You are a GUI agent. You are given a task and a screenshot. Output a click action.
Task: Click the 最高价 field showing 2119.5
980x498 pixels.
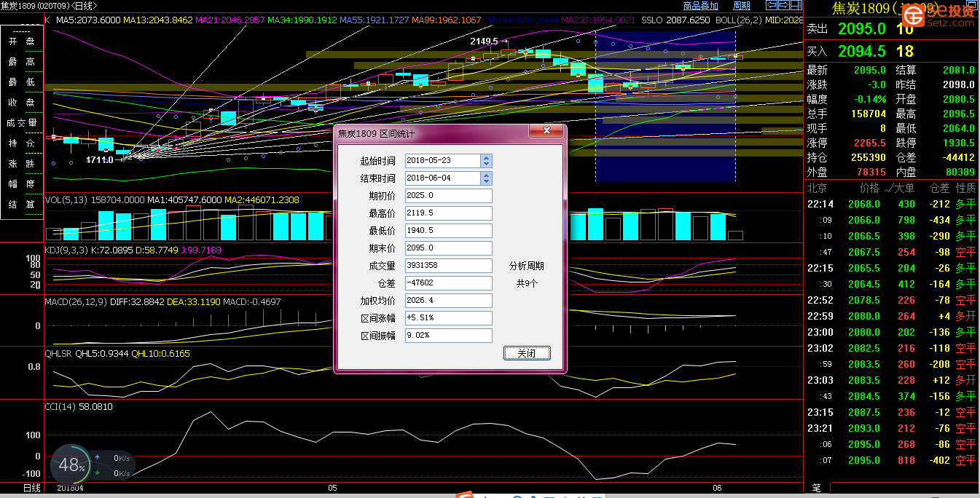pyautogui.click(x=449, y=213)
